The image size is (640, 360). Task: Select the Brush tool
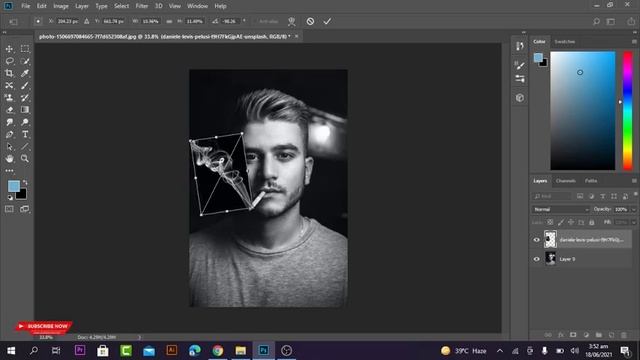pyautogui.click(x=25, y=86)
